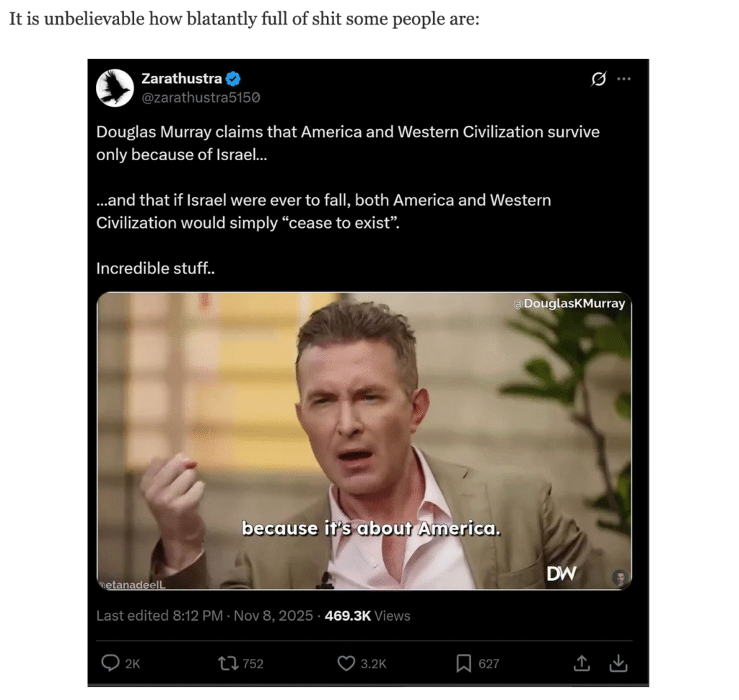The image size is (739, 700).
Task: Open the @zarathustra5150 handle link
Action: click(x=201, y=97)
